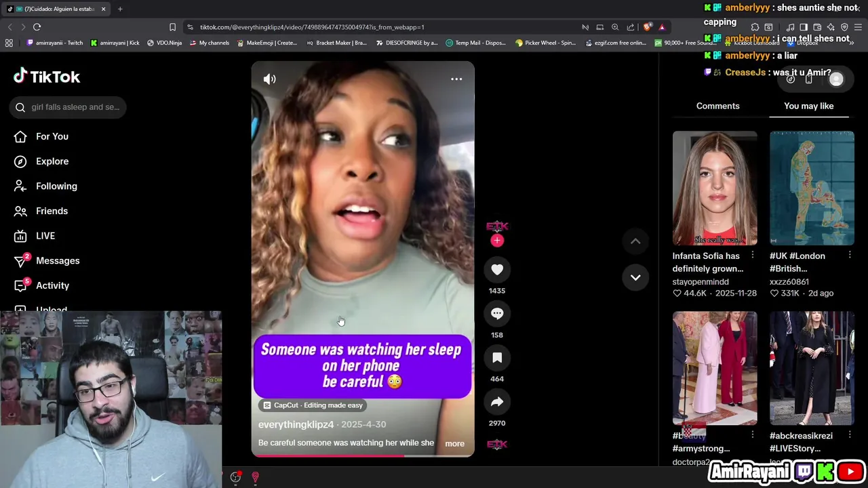Image resolution: width=868 pixels, height=488 pixels.
Task: Click CapCut Editing made easy badge
Action: 313,405
